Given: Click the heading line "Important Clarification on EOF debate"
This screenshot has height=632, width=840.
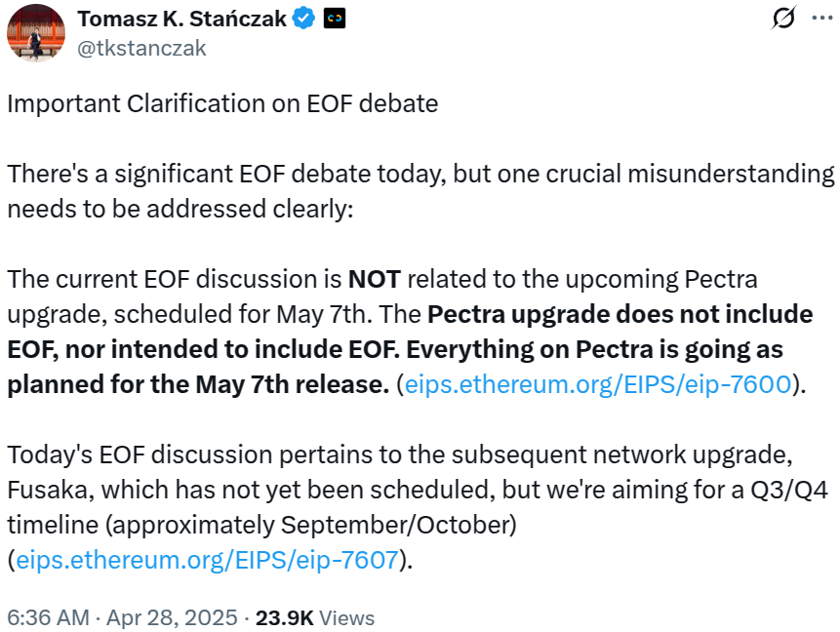Looking at the screenshot, I should [x=222, y=103].
